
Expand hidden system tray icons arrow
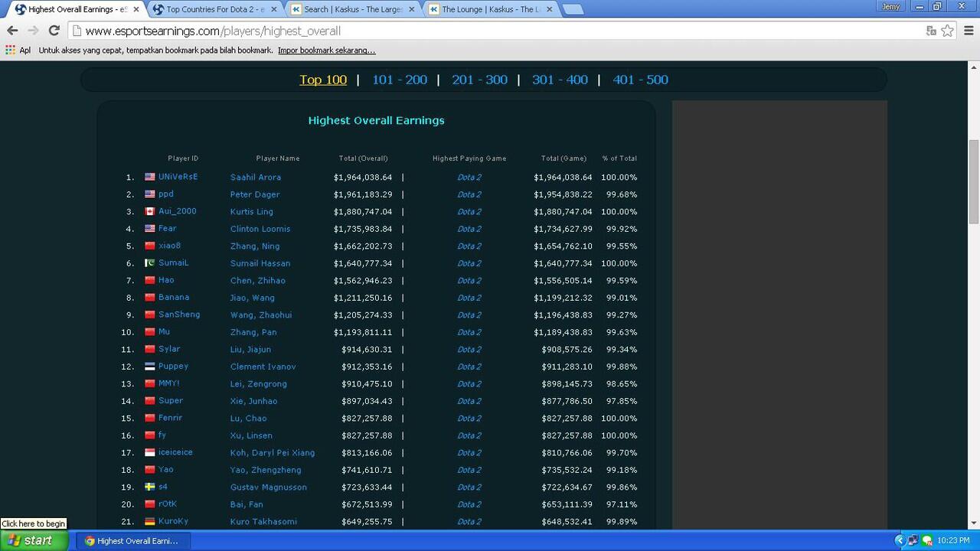pos(900,540)
